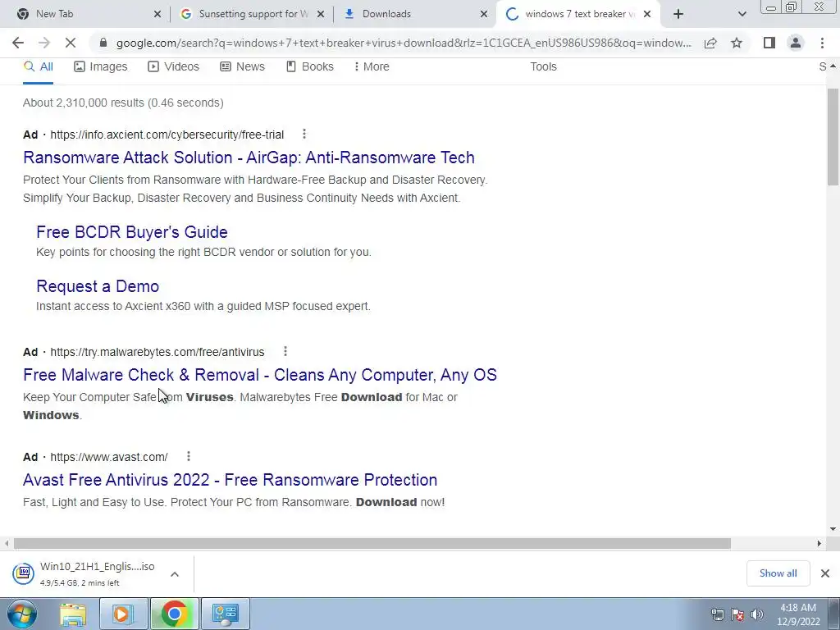The image size is (840, 630).
Task: Click the network tray icon
Action: (717, 614)
